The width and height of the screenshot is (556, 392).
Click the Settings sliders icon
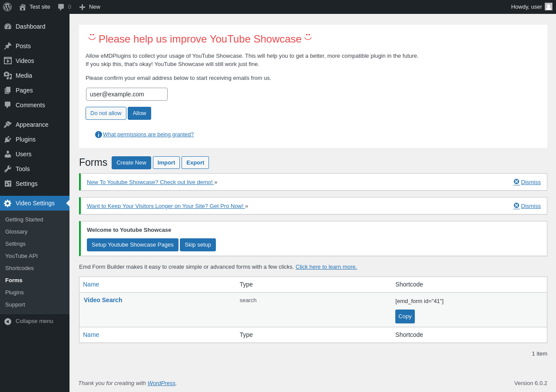(8, 184)
